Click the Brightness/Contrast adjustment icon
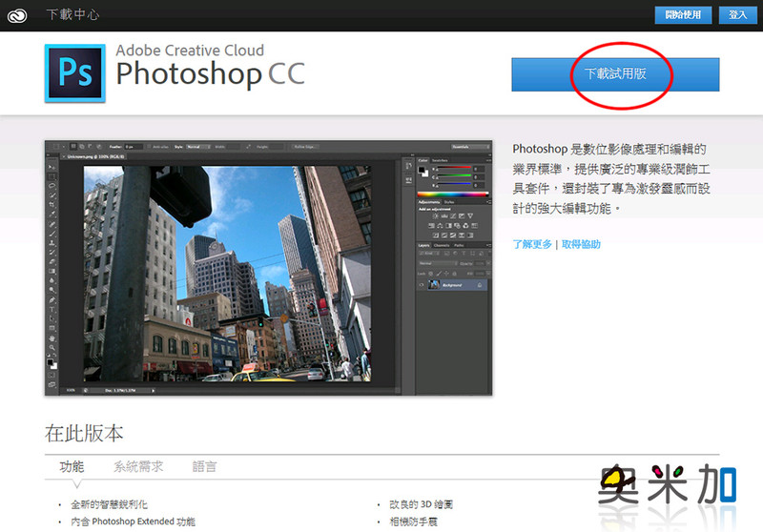Image resolution: width=763 pixels, height=532 pixels. tap(435, 215)
